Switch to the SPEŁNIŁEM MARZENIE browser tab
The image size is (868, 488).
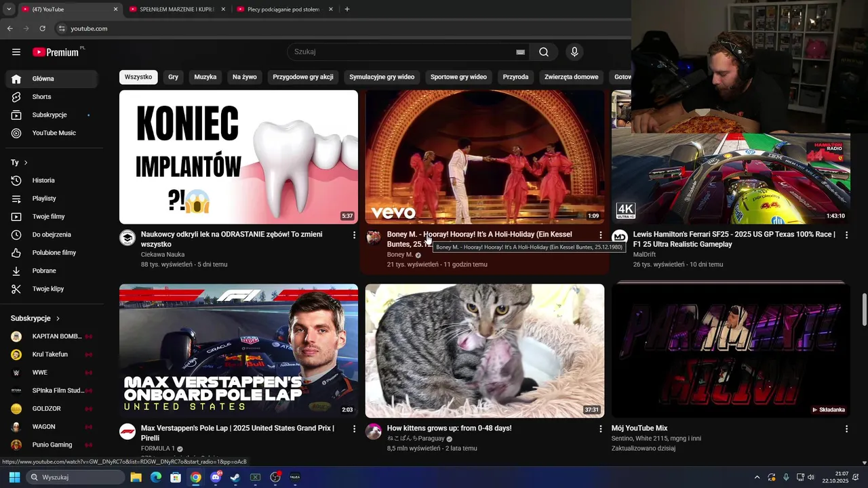tap(176, 9)
